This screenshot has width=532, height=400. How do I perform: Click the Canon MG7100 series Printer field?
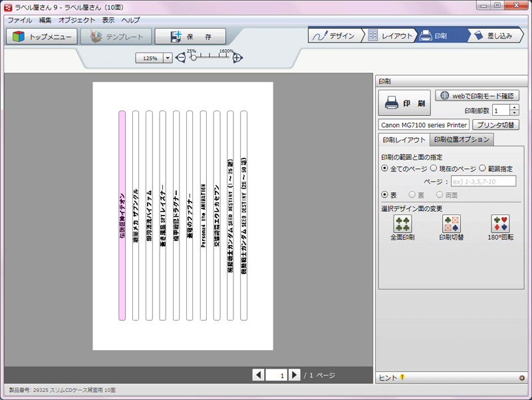(x=424, y=124)
